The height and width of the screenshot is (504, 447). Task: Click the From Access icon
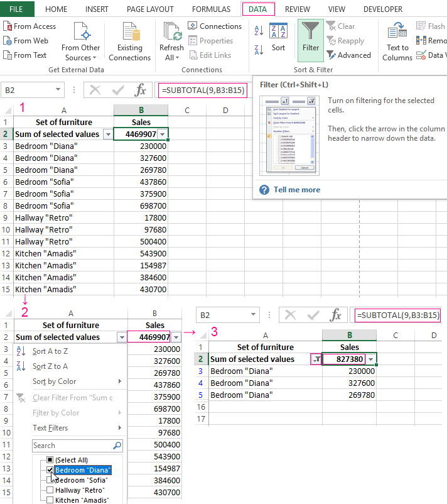pos(8,26)
